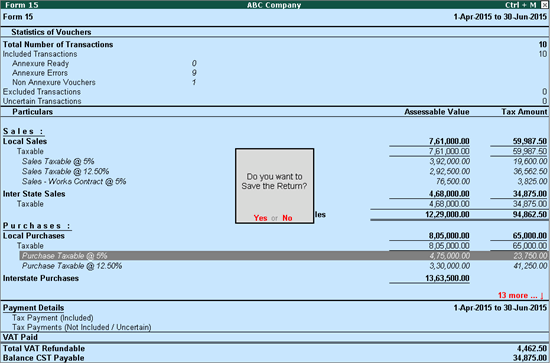Open the Local Sales entry

click(x=275, y=141)
